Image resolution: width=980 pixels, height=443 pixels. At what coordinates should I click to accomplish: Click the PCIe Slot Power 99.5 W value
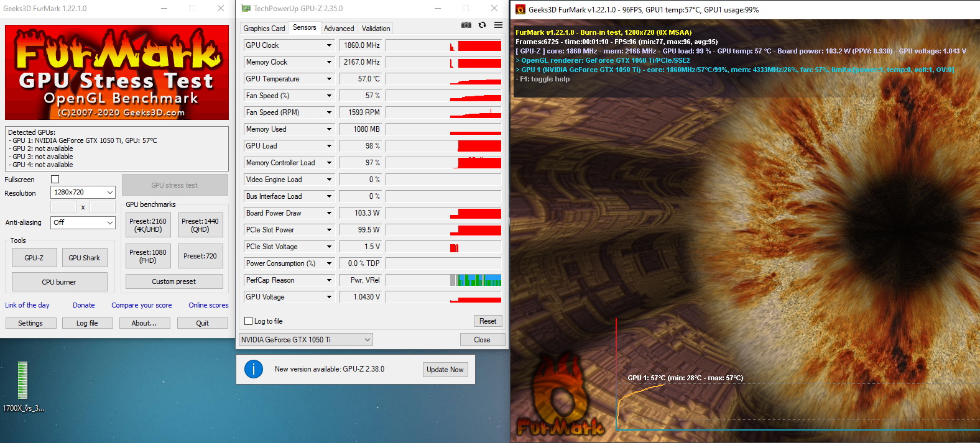pyautogui.click(x=360, y=230)
